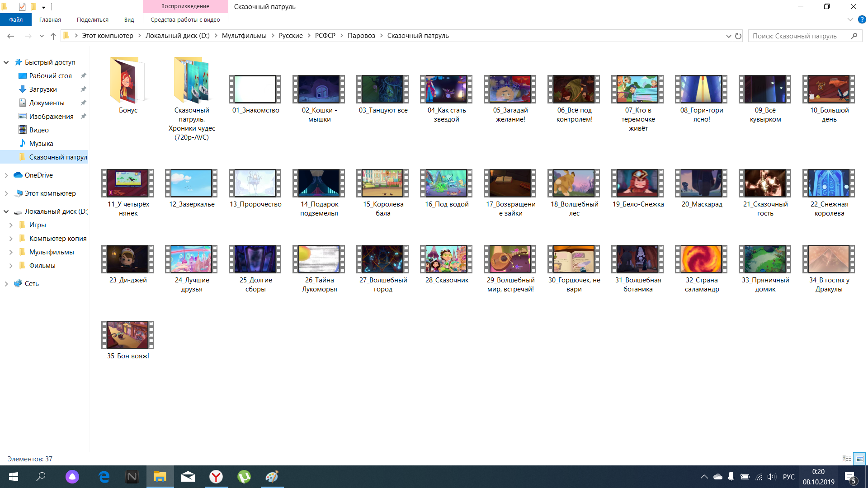Open the clock and date flyout
The image size is (868, 488).
[818, 477]
